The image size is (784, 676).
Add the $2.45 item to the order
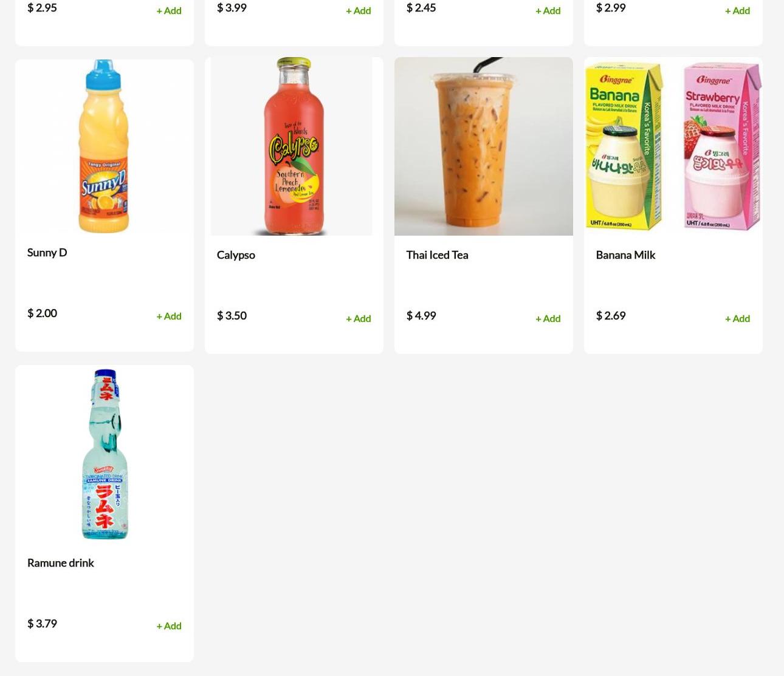pyautogui.click(x=548, y=10)
